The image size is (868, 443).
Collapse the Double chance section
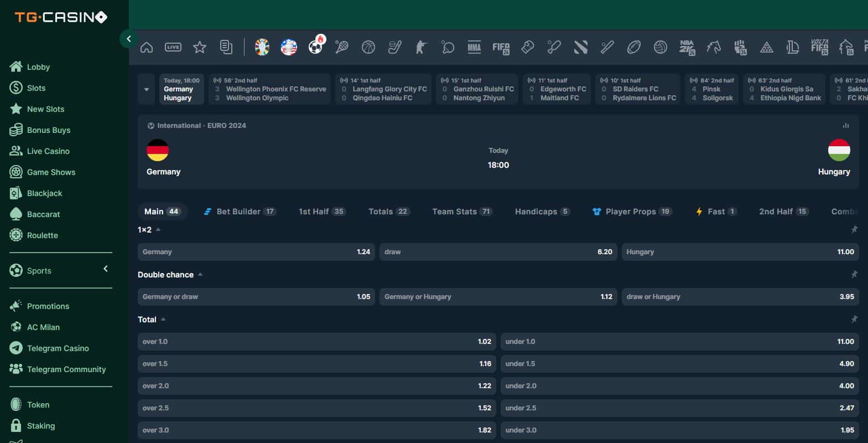(x=200, y=274)
